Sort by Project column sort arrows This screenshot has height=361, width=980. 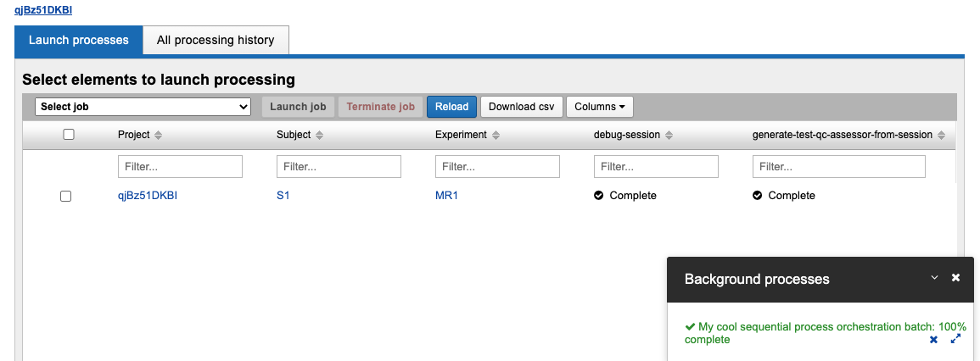point(158,136)
